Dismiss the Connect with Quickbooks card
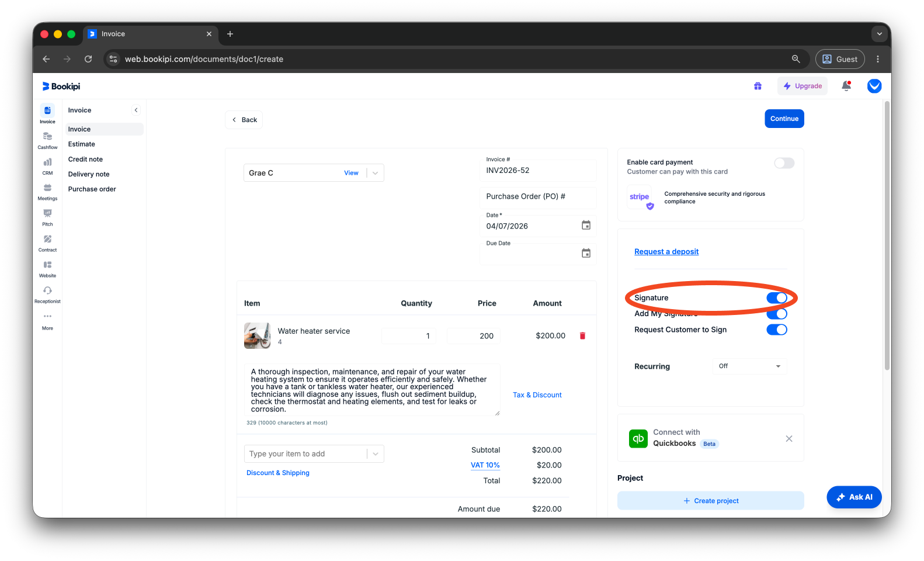Image resolution: width=924 pixels, height=561 pixels. (x=789, y=439)
